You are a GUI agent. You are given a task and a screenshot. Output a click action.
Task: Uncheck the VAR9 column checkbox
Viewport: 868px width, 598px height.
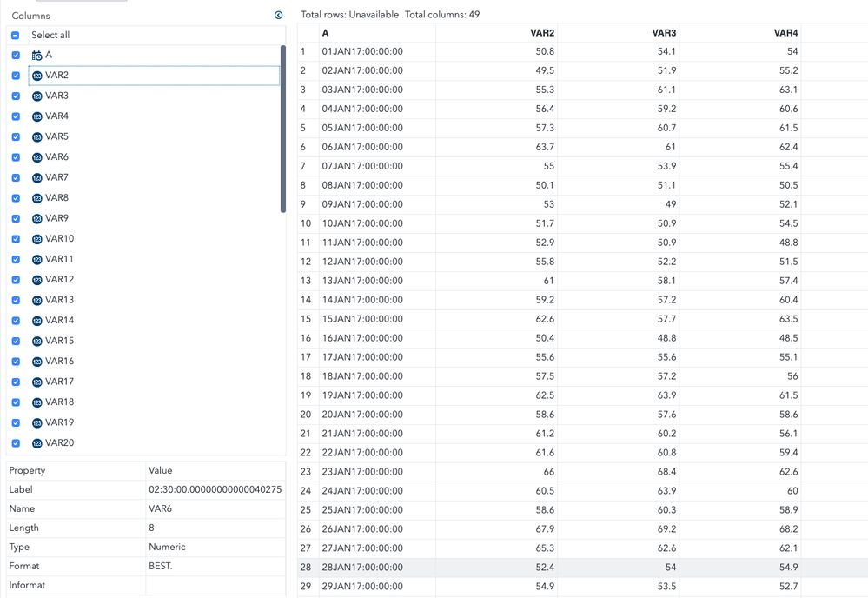click(x=16, y=219)
